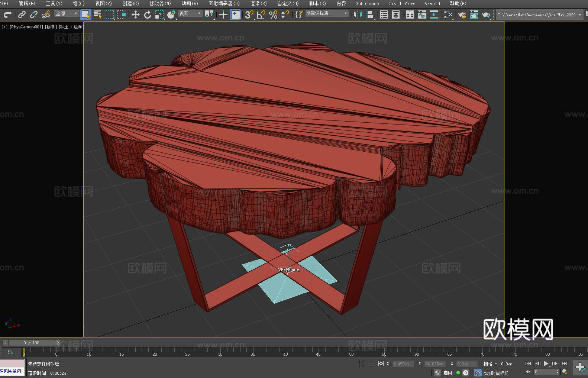Activate the Select and Rotate tool
The image size is (588, 378).
pos(148,14)
